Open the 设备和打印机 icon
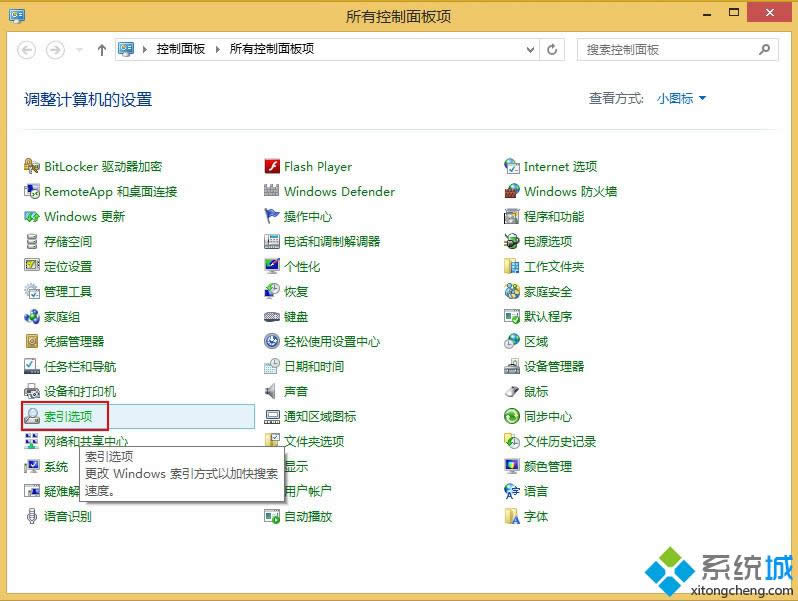The image size is (798, 601). click(32, 391)
